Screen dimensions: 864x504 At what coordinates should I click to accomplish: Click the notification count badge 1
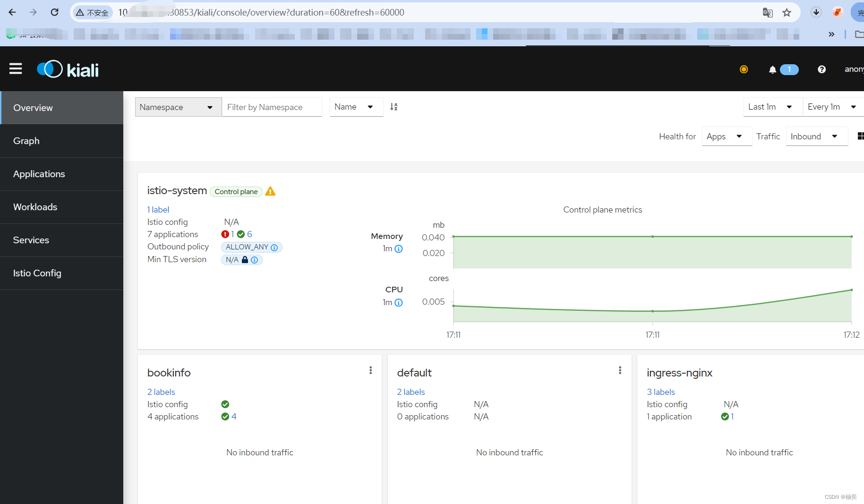pyautogui.click(x=789, y=69)
